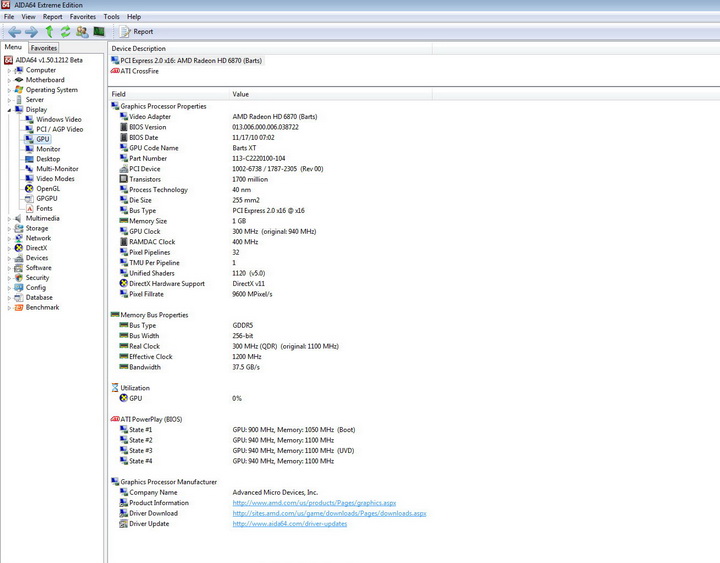Select the Monitor tree item
720x563 pixels.
(48, 149)
